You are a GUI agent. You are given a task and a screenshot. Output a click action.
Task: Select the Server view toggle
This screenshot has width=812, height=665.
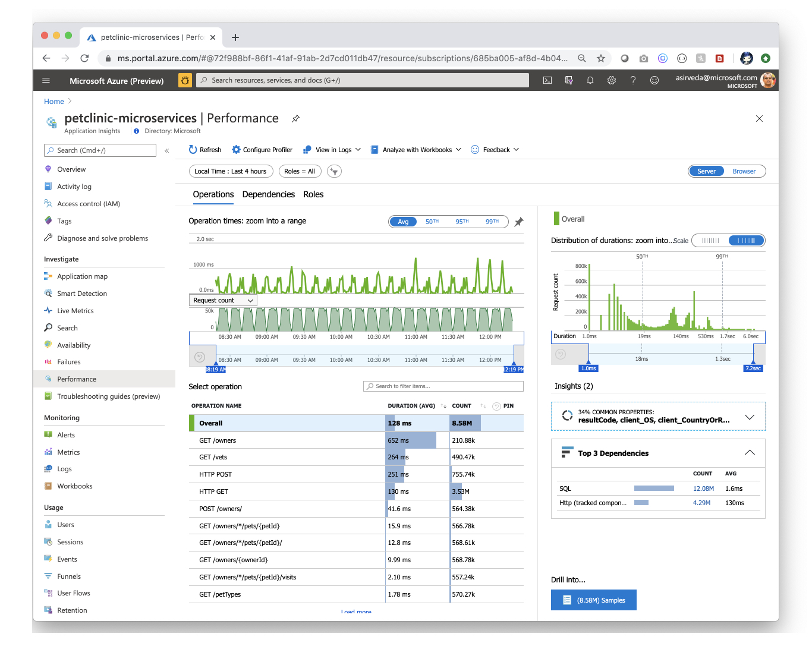click(706, 171)
